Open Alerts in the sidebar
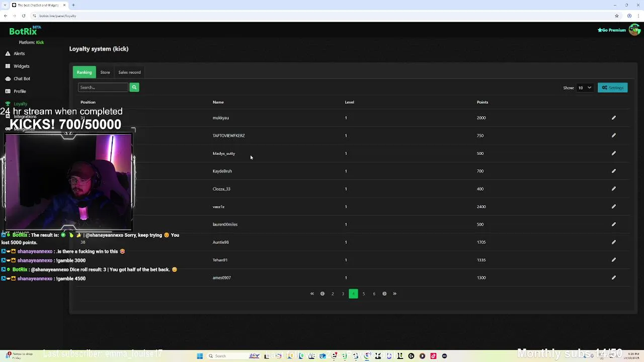 click(19, 53)
